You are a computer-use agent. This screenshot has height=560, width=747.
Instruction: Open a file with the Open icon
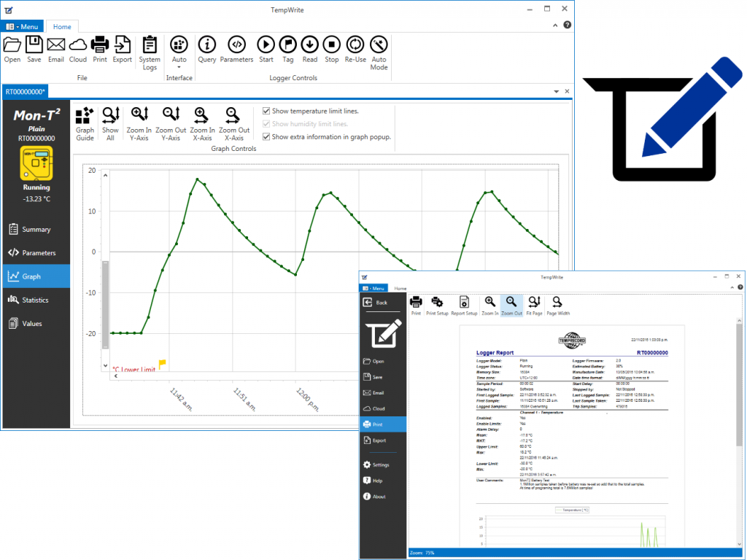pos(12,49)
